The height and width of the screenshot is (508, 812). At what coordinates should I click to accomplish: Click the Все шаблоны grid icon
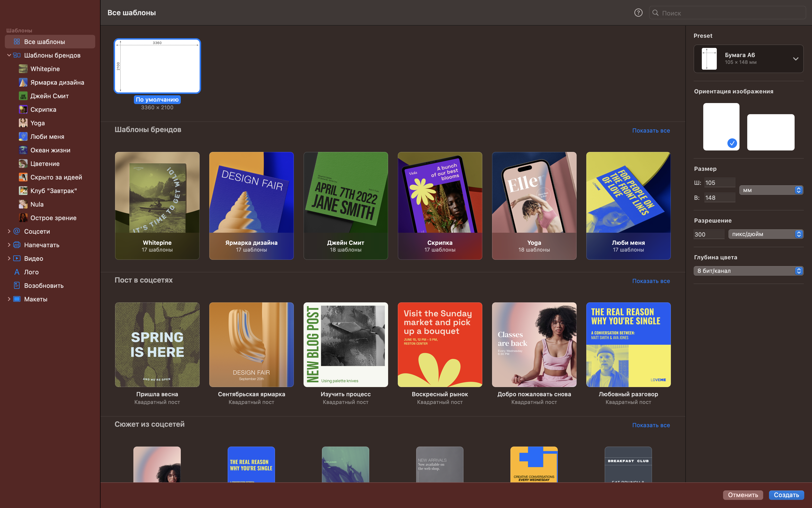[x=17, y=42]
